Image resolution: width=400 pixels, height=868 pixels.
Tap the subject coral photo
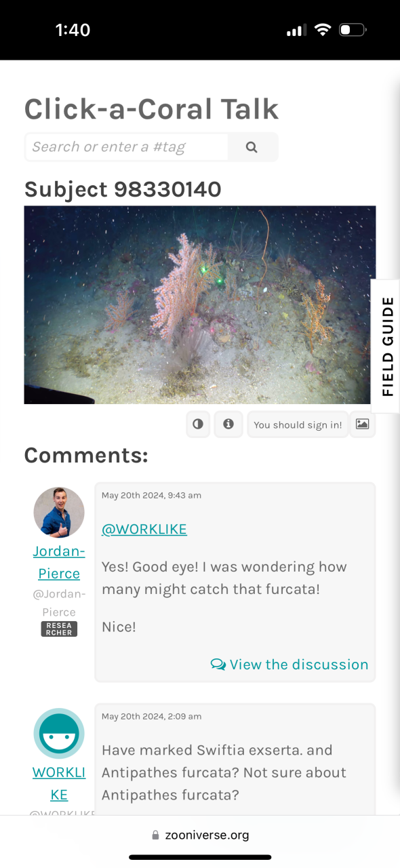click(x=200, y=305)
